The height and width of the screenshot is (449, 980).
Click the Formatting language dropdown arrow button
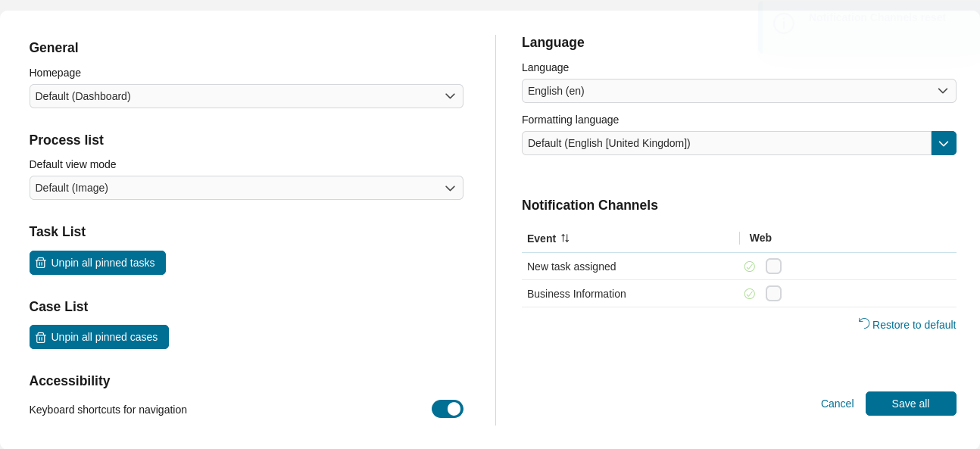coord(944,143)
